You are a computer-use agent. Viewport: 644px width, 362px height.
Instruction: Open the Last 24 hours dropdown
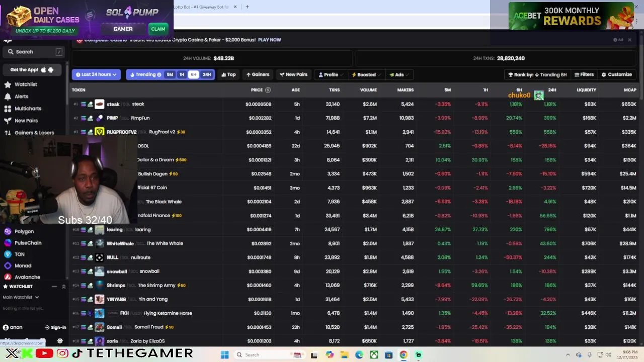pyautogui.click(x=96, y=75)
